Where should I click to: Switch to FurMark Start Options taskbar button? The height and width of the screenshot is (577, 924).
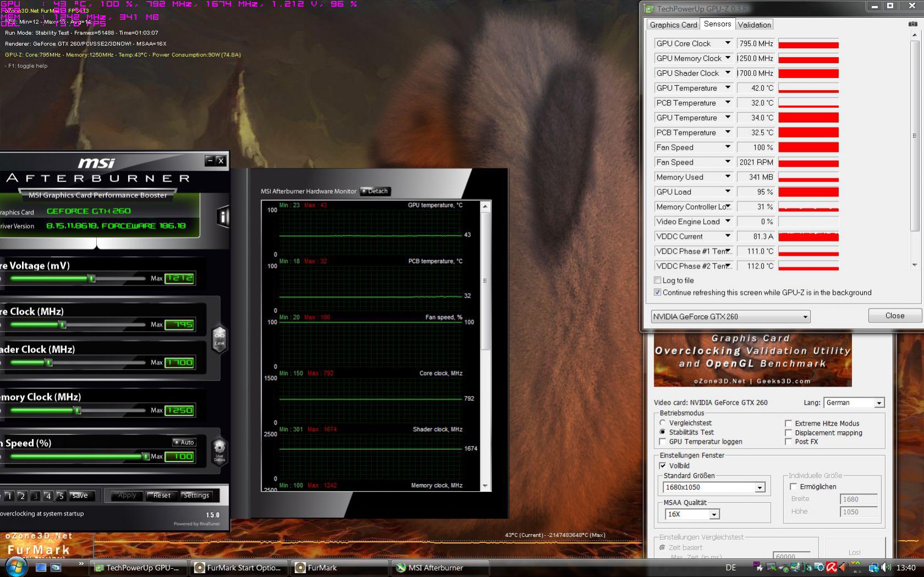tap(239, 568)
